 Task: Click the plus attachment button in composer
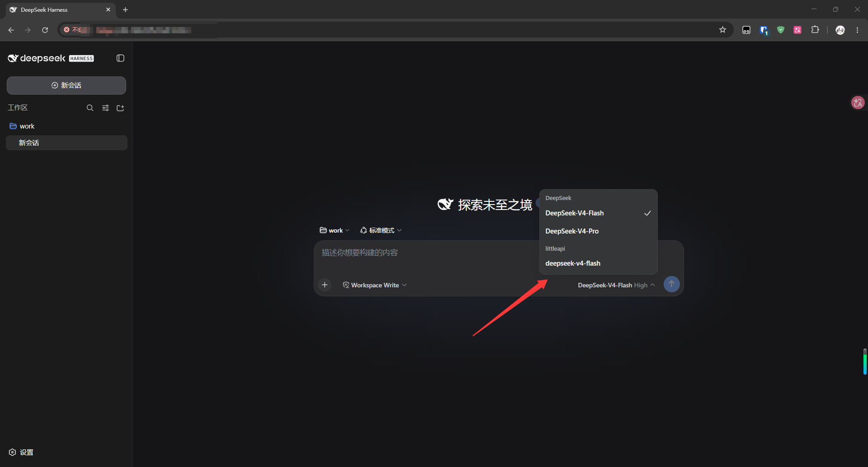(x=325, y=285)
